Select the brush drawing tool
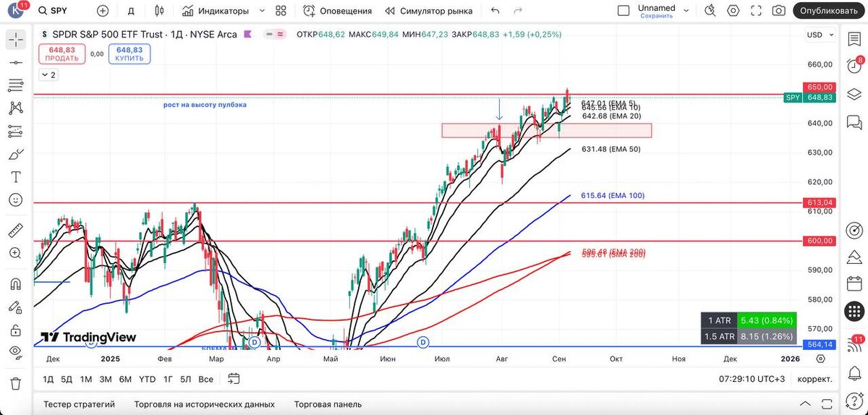 tap(16, 155)
